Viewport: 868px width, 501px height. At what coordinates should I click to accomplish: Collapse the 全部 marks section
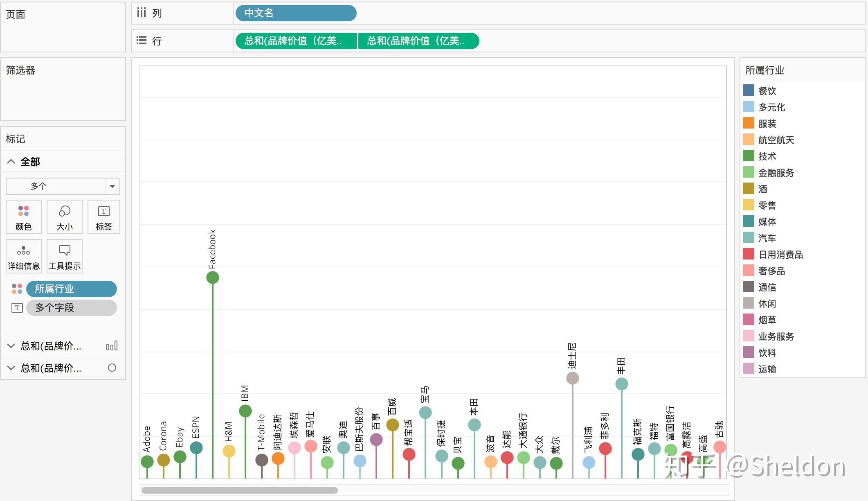[11, 162]
